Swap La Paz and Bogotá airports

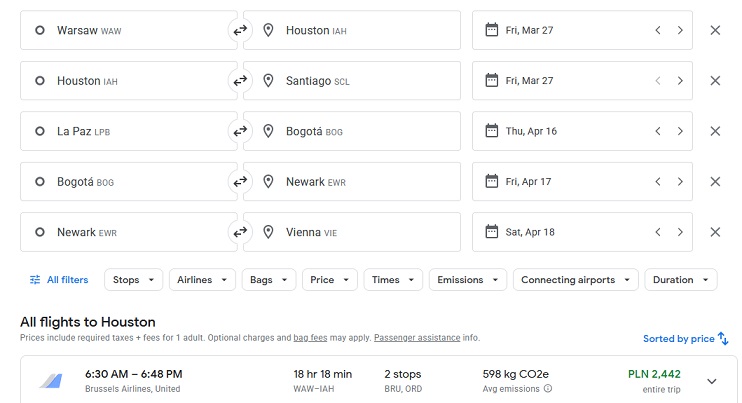[240, 131]
